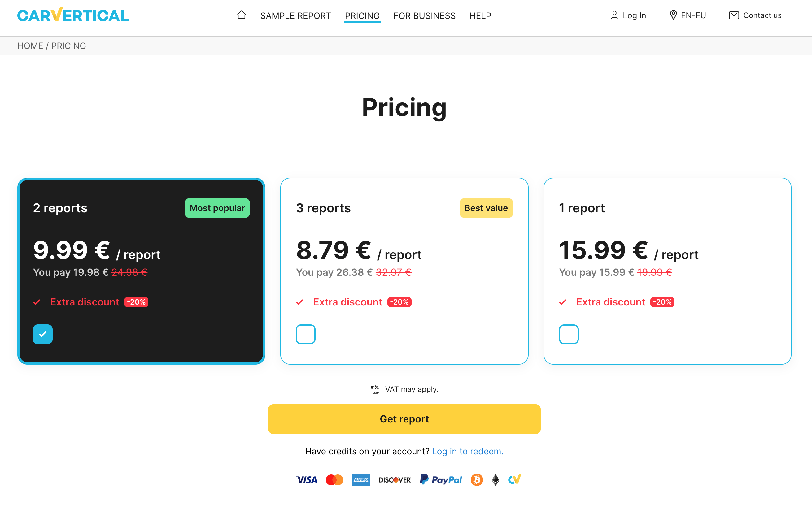Click the envelope Contact us icon

click(734, 15)
